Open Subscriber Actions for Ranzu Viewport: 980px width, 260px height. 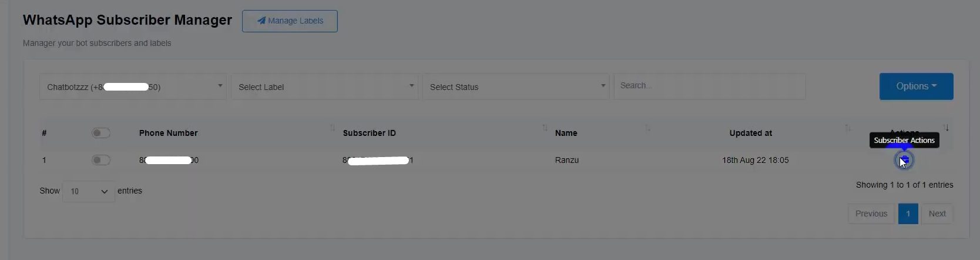tap(904, 160)
